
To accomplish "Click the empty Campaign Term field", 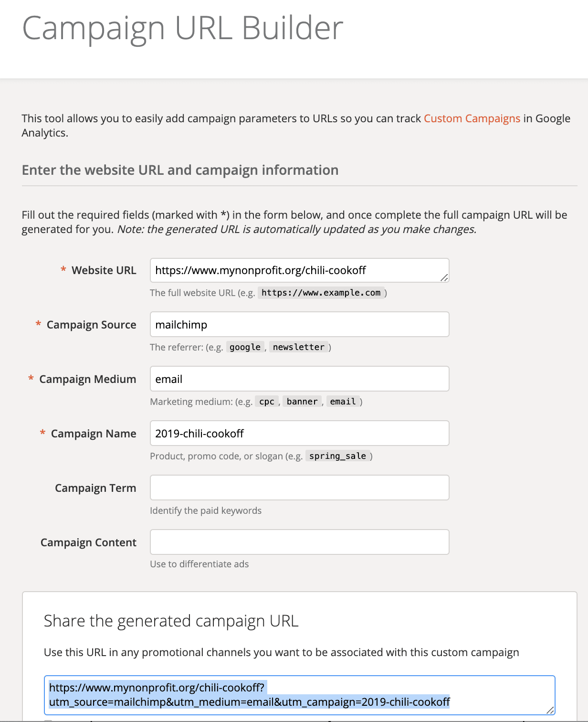I will [x=299, y=488].
